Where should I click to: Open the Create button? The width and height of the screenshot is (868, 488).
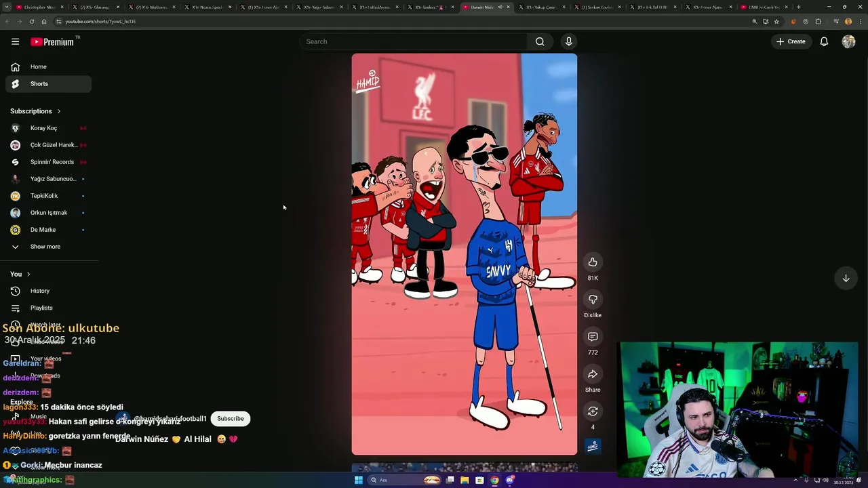coord(791,41)
